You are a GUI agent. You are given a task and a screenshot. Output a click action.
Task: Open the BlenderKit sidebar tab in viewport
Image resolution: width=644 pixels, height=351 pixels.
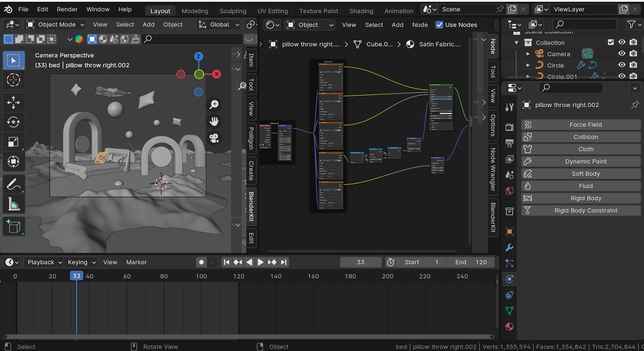coord(251,207)
